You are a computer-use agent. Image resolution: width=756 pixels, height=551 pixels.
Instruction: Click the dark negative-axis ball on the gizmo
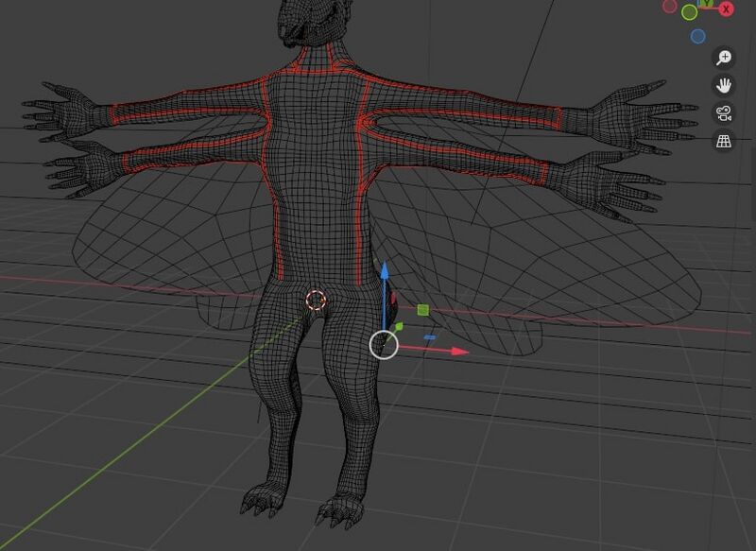pyautogui.click(x=670, y=8)
